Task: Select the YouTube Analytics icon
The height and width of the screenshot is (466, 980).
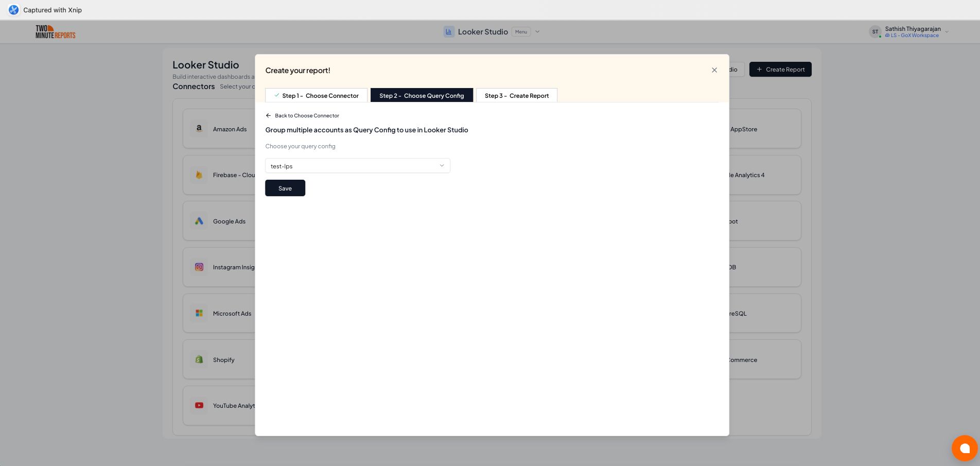Action: point(199,405)
